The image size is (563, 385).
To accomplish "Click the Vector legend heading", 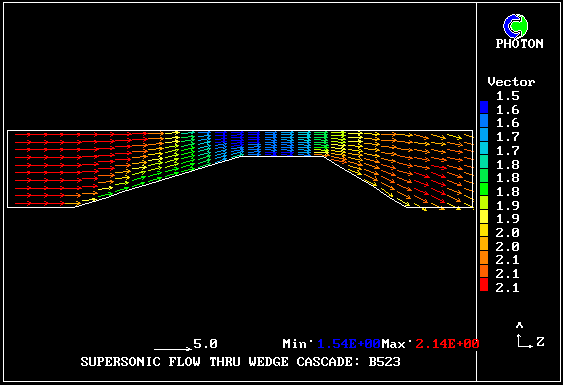I will click(x=511, y=82).
